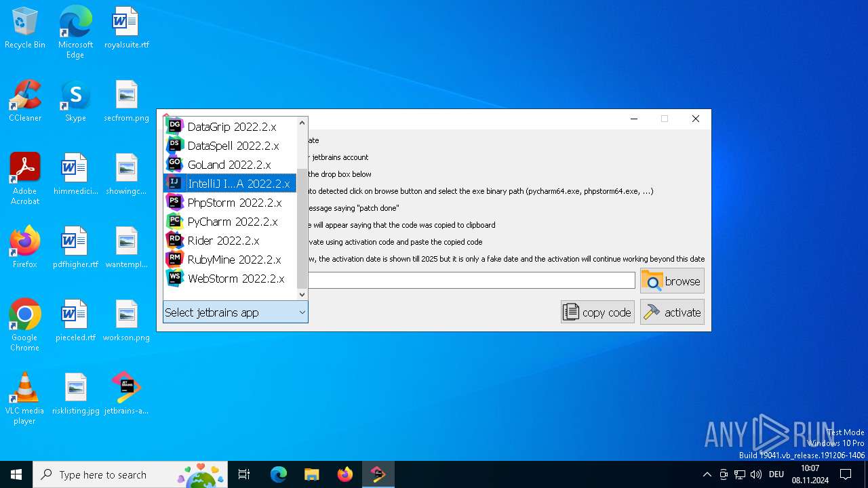Open the taskbar clock and date

810,474
